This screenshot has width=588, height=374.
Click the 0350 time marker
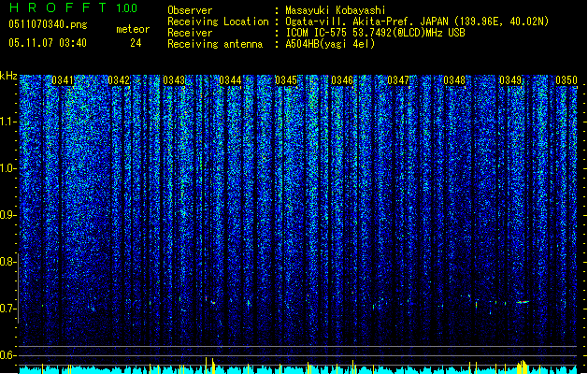[x=566, y=80]
